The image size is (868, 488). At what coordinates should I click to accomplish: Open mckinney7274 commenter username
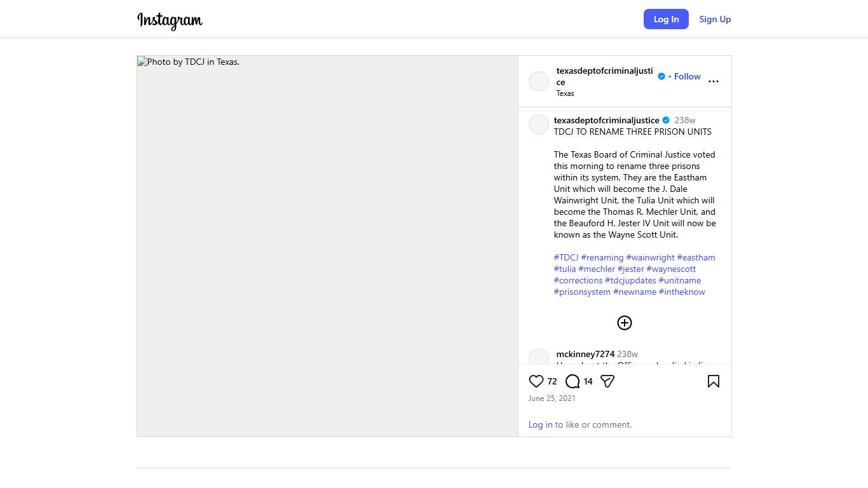pos(585,354)
